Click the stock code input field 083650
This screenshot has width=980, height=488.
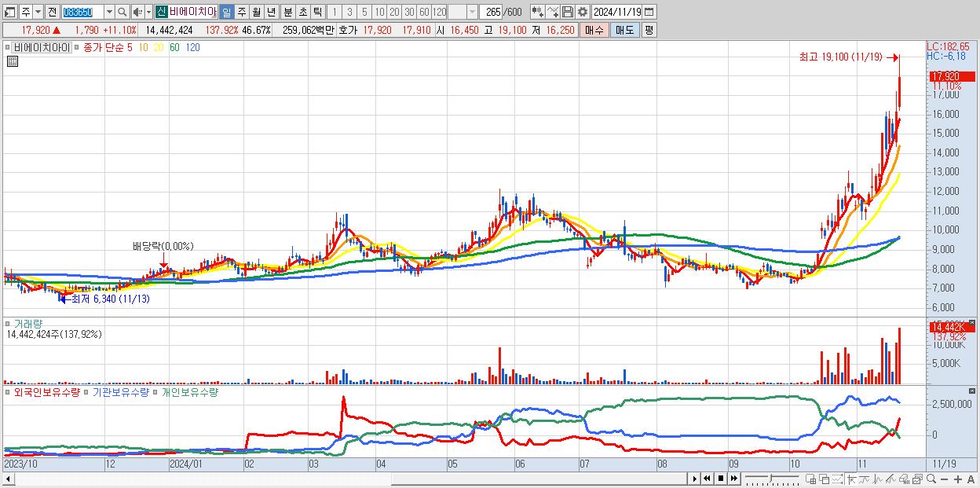click(x=82, y=12)
